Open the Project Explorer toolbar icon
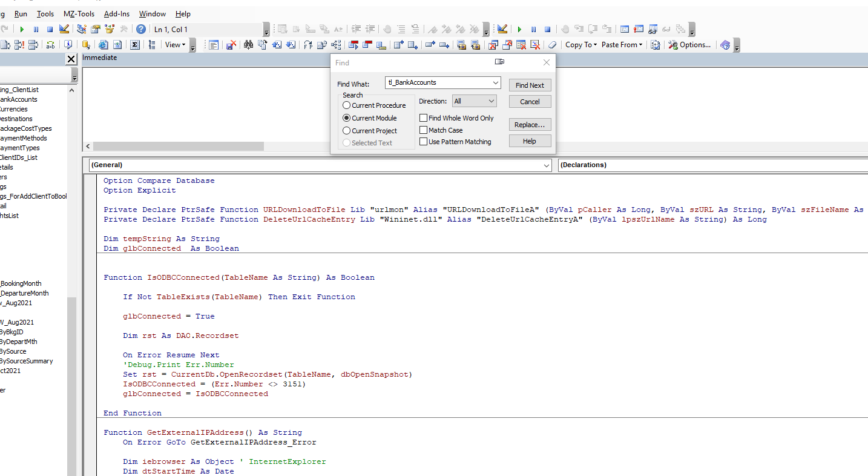 [x=81, y=29]
